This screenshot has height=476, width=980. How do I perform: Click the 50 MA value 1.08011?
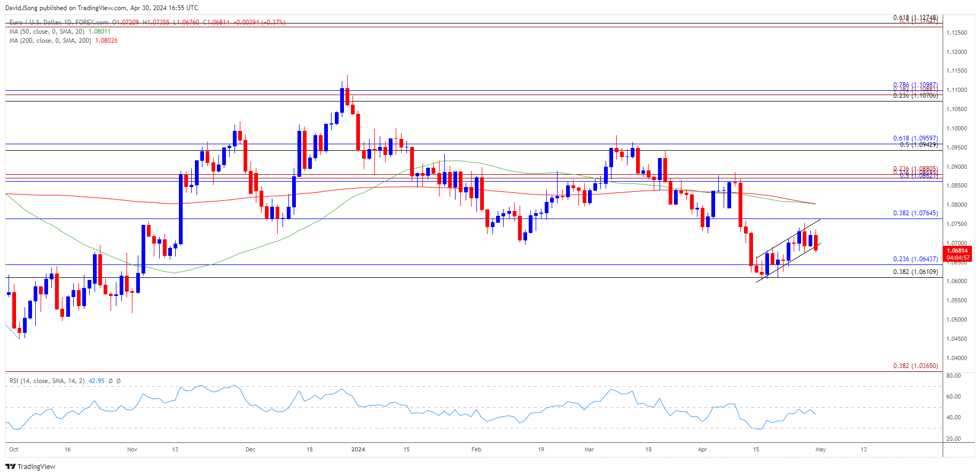tap(99, 32)
